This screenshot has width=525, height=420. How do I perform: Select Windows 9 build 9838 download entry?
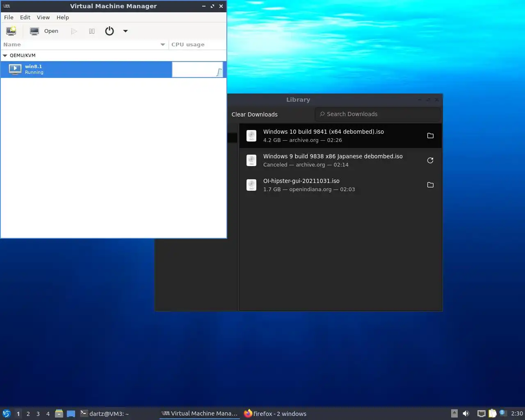pos(340,160)
